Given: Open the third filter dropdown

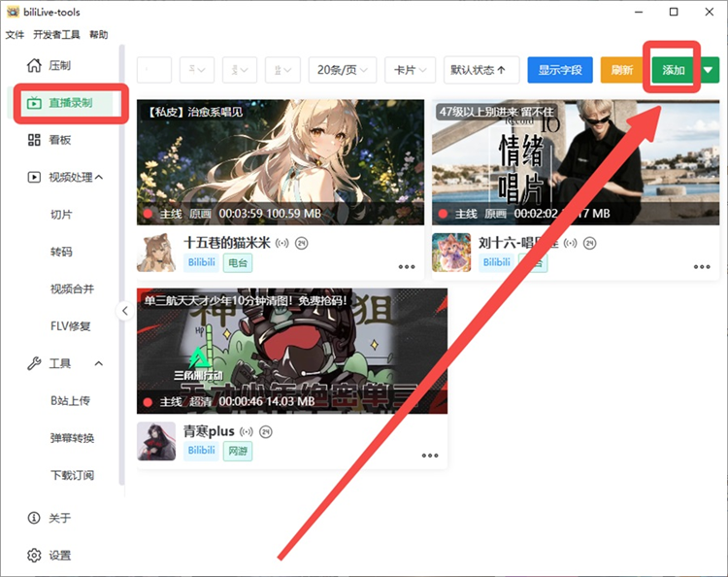Looking at the screenshot, I should click(x=282, y=70).
